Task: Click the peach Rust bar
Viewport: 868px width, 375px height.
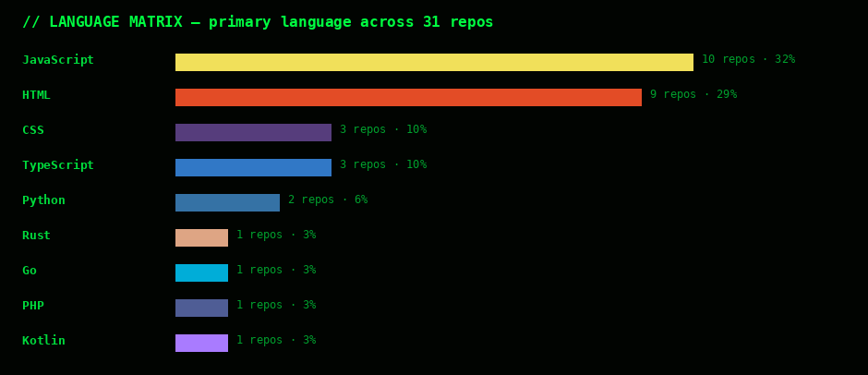Action: 201,237
